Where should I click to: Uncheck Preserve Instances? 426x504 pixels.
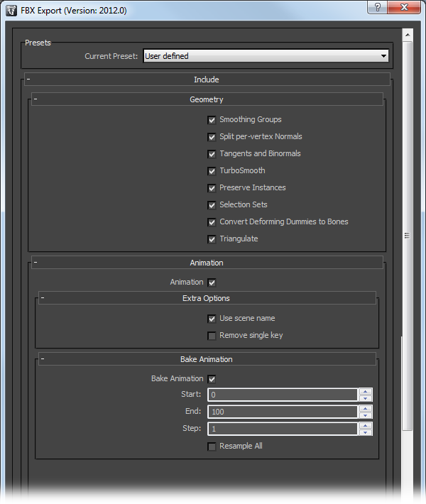point(212,188)
